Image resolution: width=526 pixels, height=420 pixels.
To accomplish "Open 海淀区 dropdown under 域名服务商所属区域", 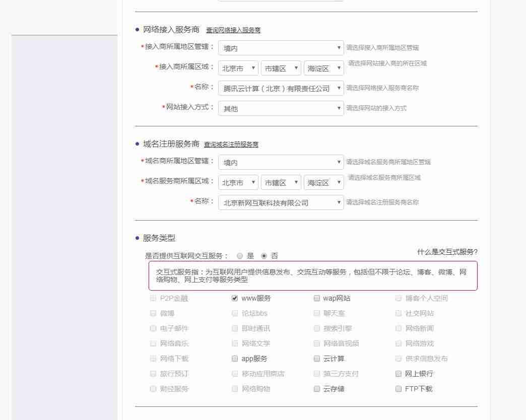I will tap(324, 183).
